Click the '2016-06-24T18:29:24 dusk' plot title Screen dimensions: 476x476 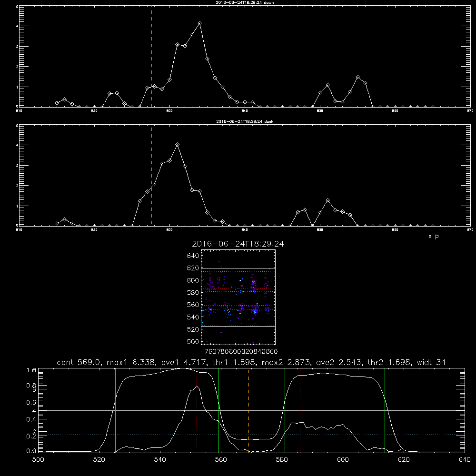(245, 121)
